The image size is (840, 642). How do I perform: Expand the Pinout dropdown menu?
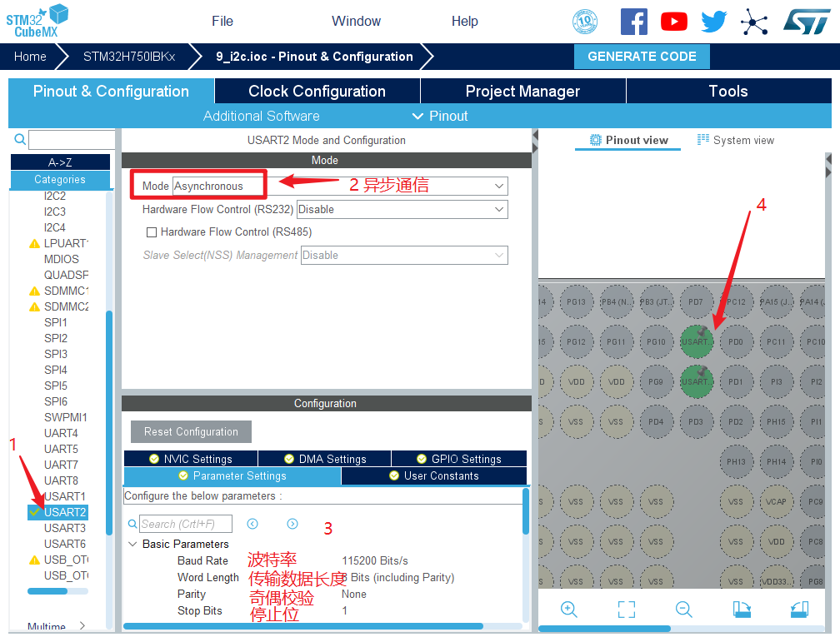point(440,116)
